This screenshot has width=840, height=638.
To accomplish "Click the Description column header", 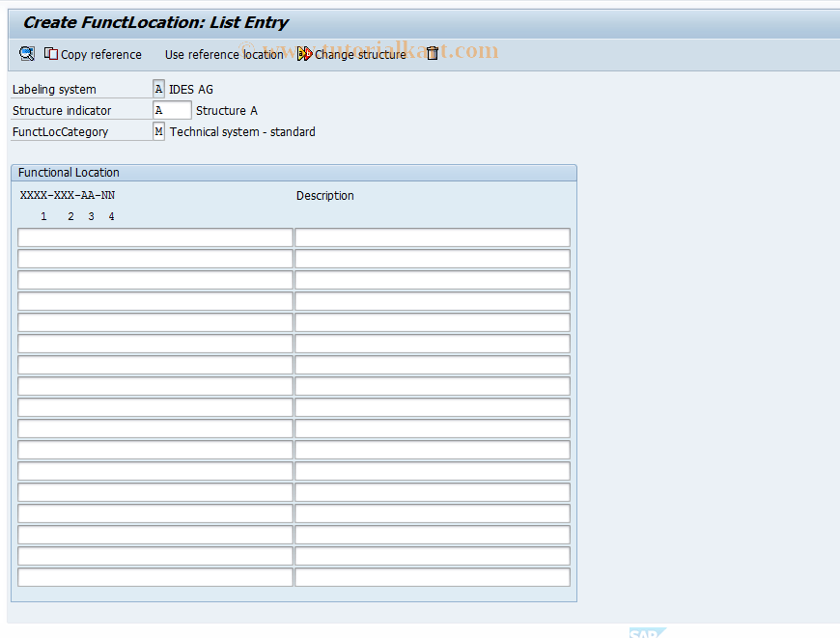I will (325, 195).
